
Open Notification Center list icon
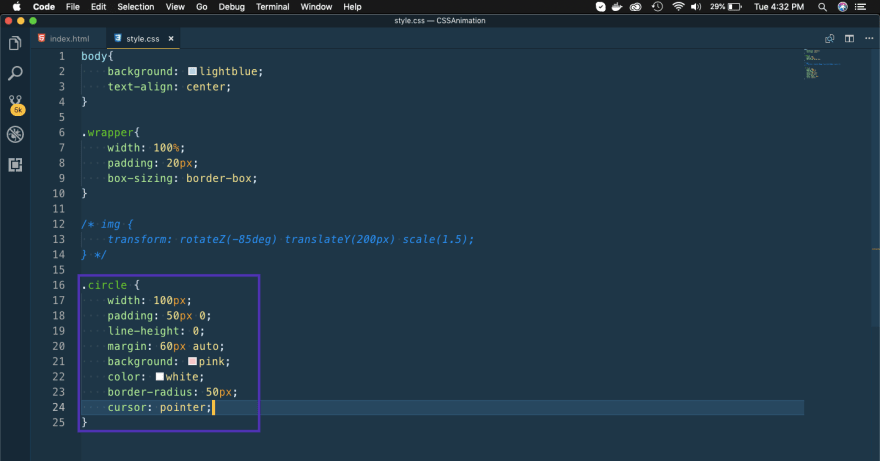[860, 7]
